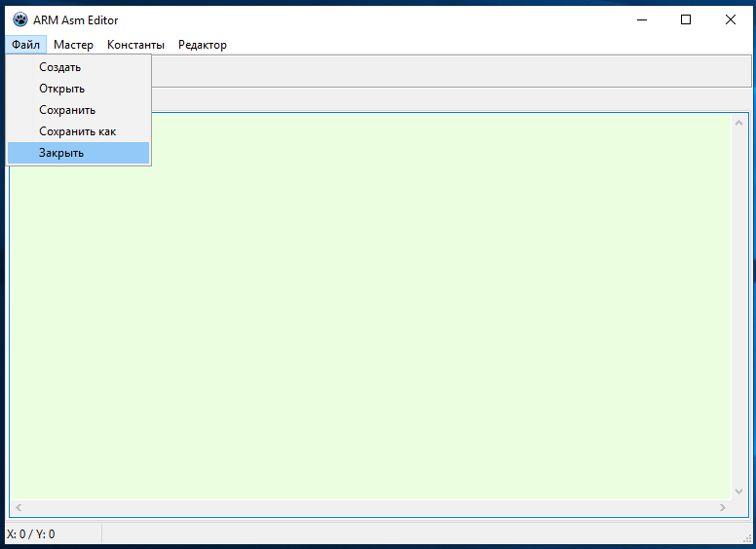The height and width of the screenshot is (549, 756).
Task: Click Закрыть in the file menu
Action: [78, 153]
